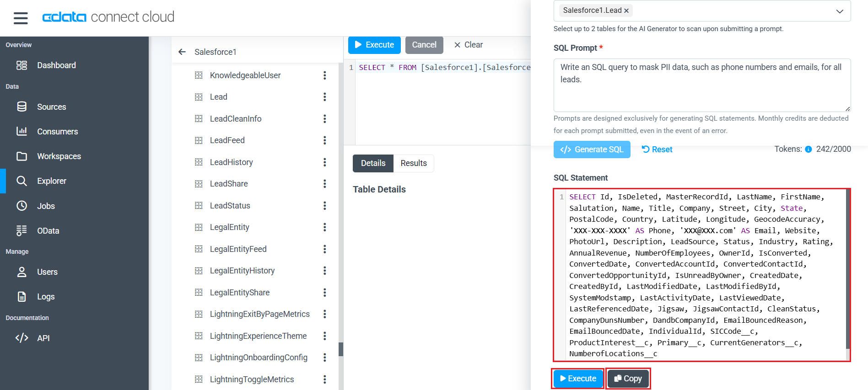868x390 pixels.
Task: Open the hamburger navigation menu
Action: tap(21, 18)
